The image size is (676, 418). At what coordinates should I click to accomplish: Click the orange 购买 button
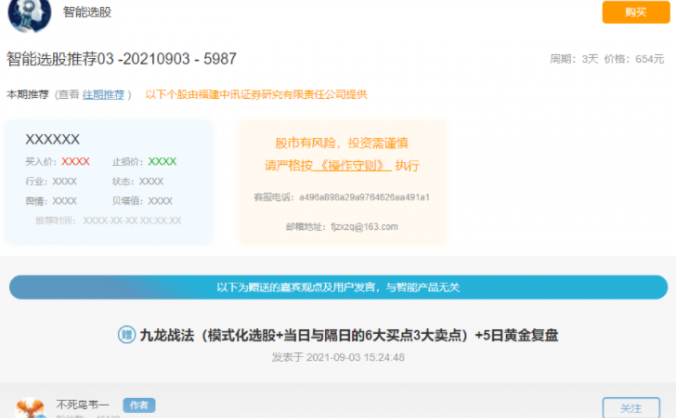pyautogui.click(x=636, y=12)
